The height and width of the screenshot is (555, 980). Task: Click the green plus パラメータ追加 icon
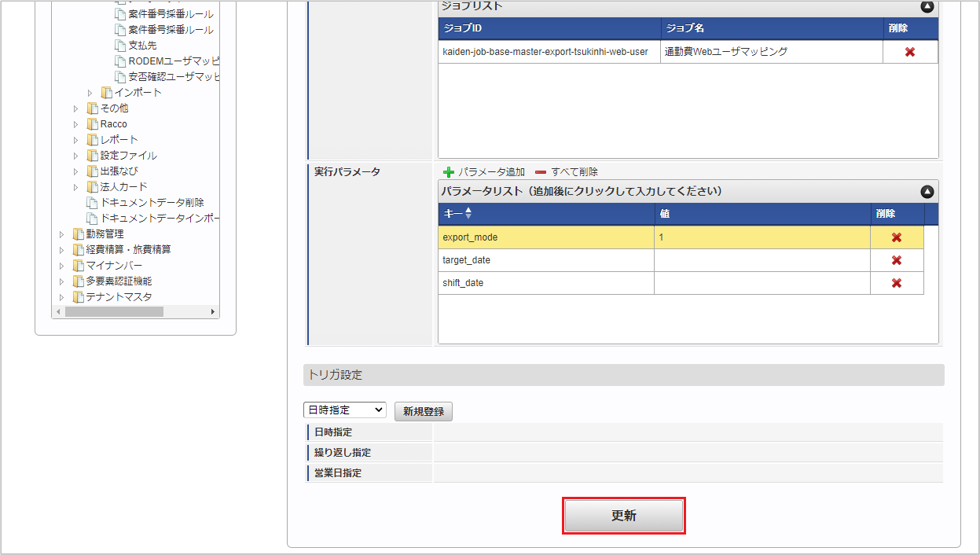[449, 172]
